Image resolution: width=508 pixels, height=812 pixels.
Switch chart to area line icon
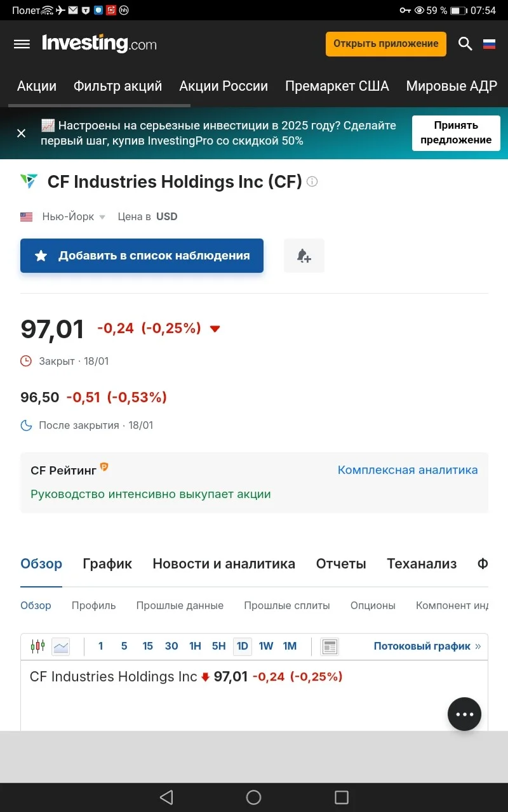[x=61, y=646]
